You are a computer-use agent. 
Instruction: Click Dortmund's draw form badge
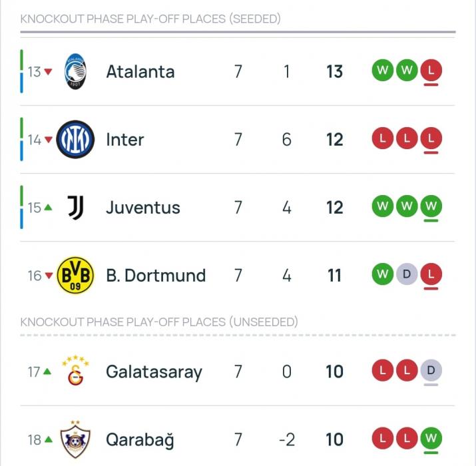coord(407,274)
